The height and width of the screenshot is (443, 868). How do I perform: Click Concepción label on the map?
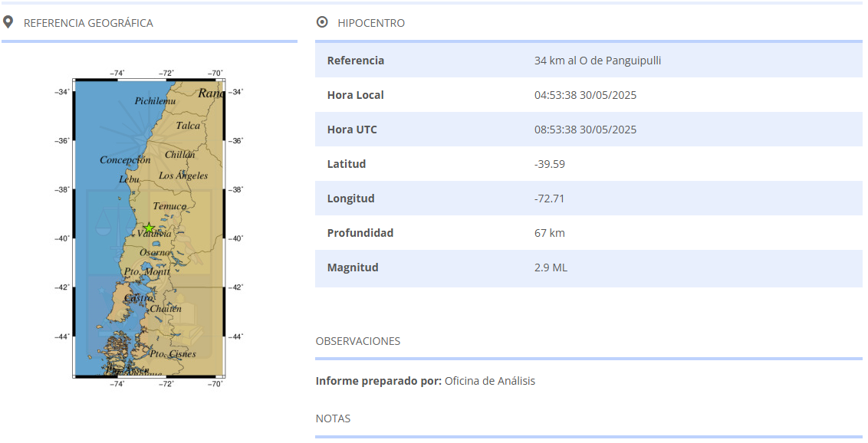click(125, 160)
